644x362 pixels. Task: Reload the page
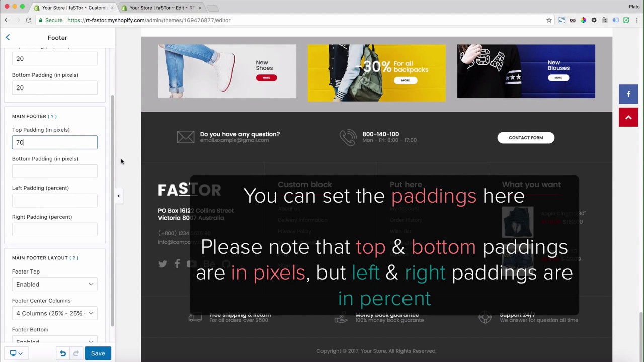29,20
